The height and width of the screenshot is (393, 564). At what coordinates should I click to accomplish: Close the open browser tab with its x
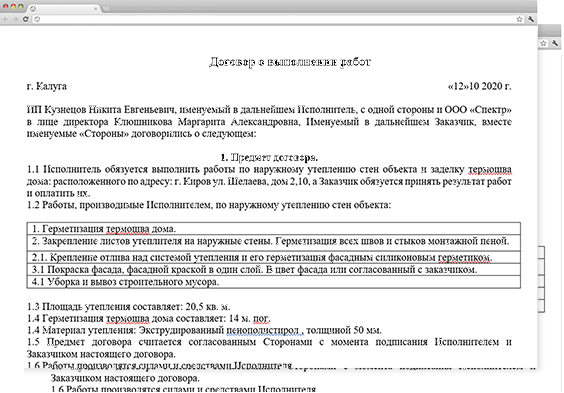[96, 8]
